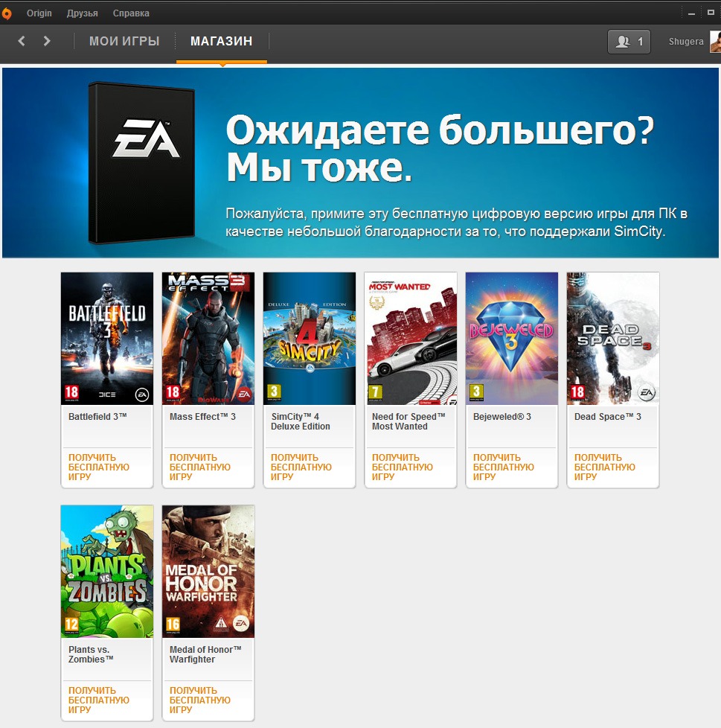Open the Origin menu
The width and height of the screenshot is (721, 728).
click(x=39, y=13)
